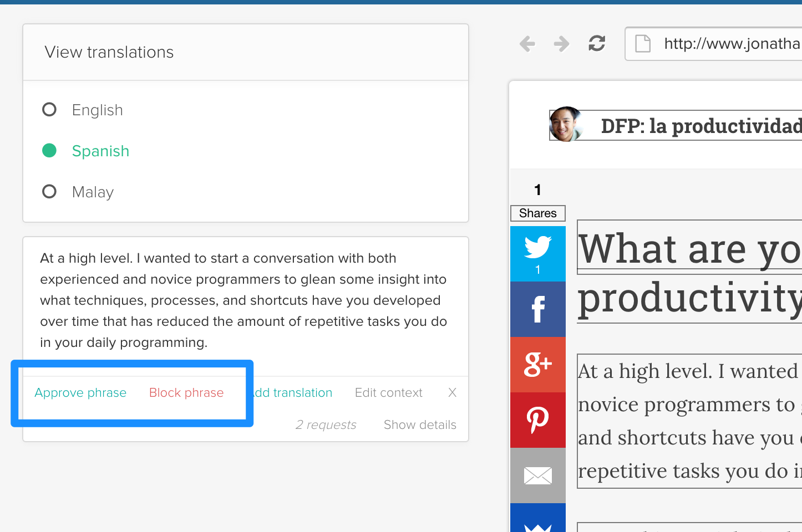Share on Twitter
This screenshot has height=532, width=802.
tap(538, 254)
